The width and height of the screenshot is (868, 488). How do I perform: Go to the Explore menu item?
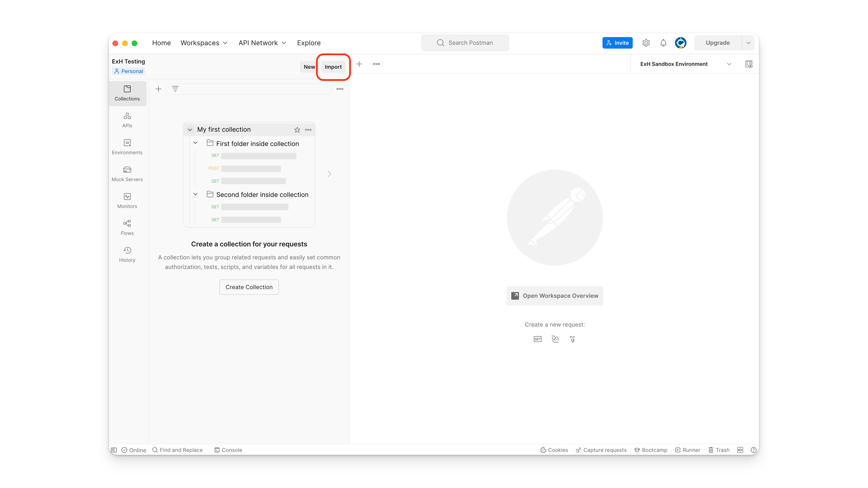[309, 43]
